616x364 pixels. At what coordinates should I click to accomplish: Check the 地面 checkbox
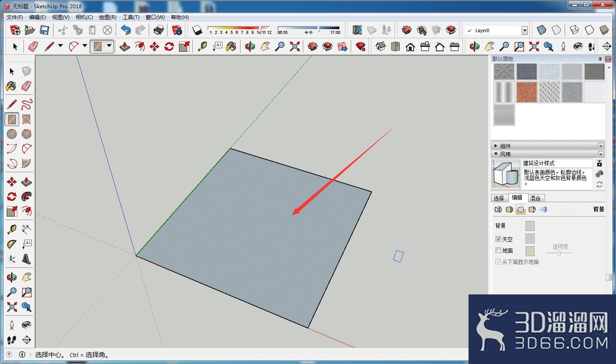coord(499,250)
